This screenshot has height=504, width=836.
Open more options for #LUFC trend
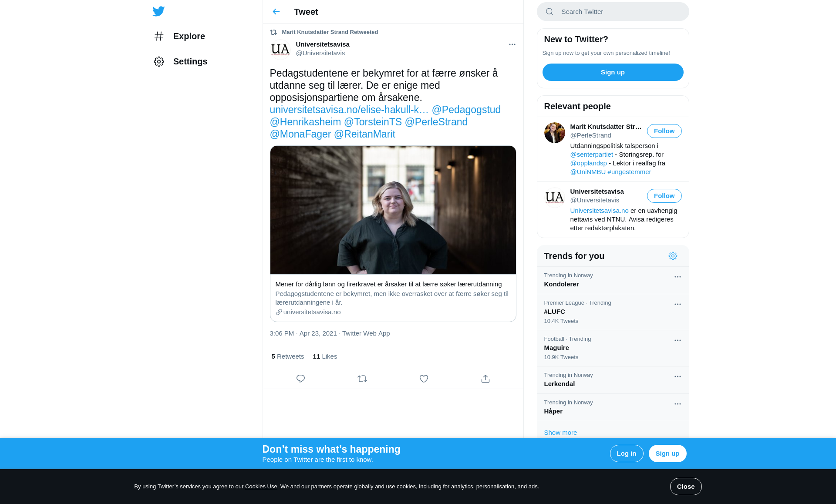(x=678, y=304)
